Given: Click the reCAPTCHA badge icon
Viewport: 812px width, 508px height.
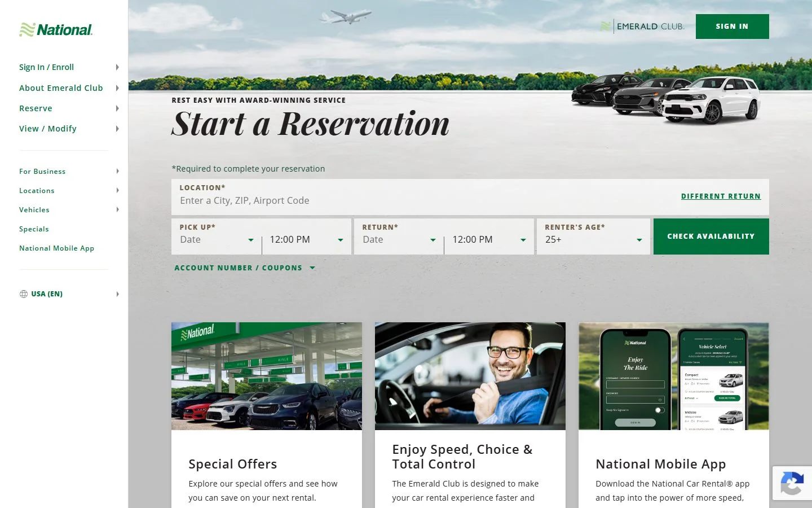Looking at the screenshot, I should (x=792, y=483).
